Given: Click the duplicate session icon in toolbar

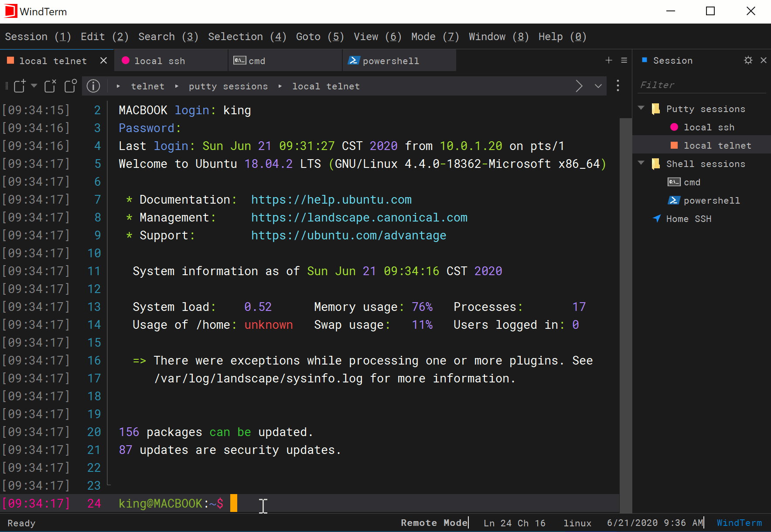Looking at the screenshot, I should [71, 86].
